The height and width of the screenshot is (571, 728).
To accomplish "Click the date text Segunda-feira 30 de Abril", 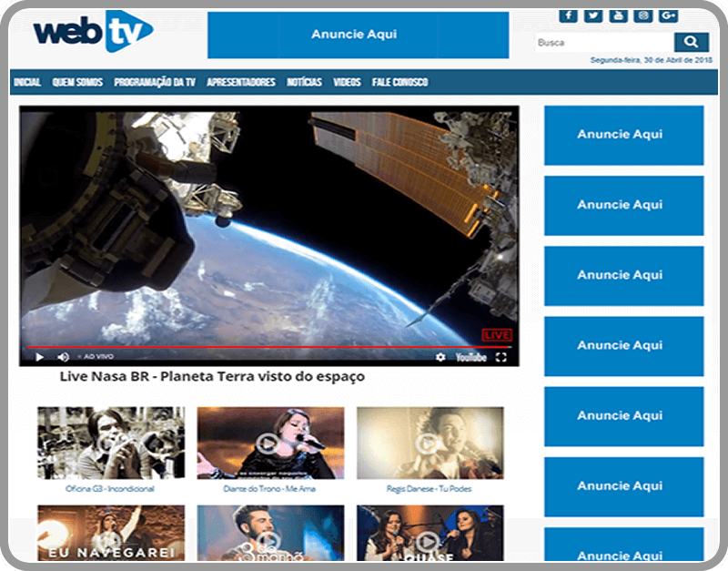I will [651, 60].
